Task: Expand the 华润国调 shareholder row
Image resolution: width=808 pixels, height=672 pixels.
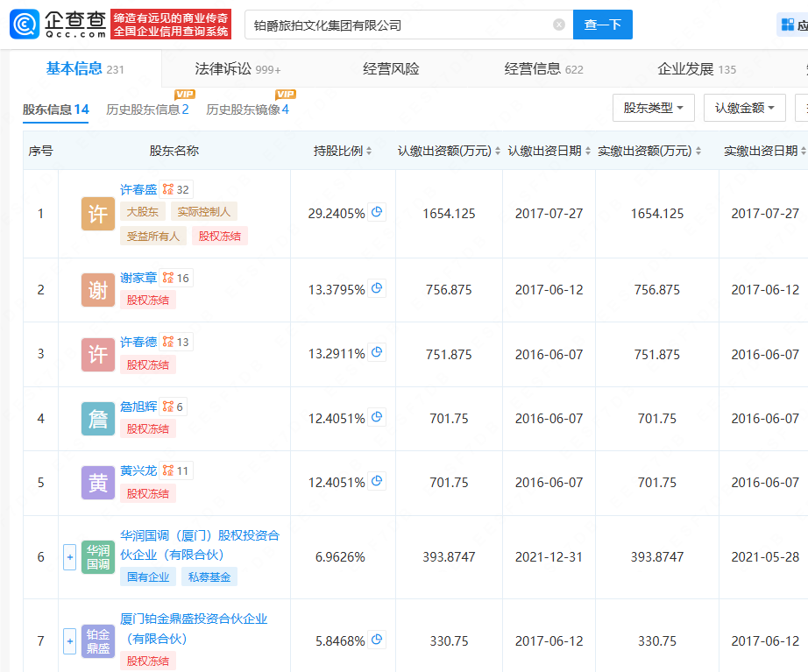Action: 70,557
